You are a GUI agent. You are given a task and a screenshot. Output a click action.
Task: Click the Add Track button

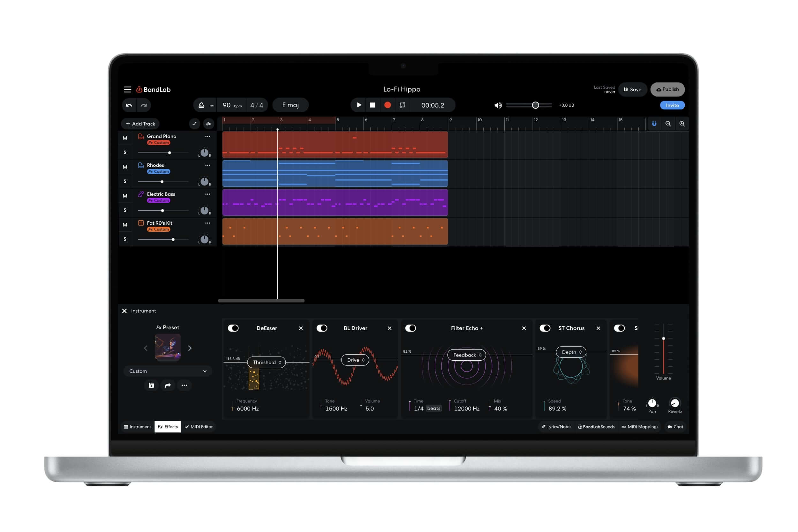pos(140,124)
